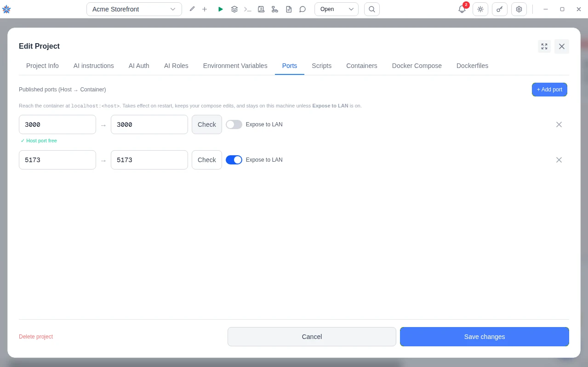Maximize the application window
588x367 pixels.
tap(562, 9)
